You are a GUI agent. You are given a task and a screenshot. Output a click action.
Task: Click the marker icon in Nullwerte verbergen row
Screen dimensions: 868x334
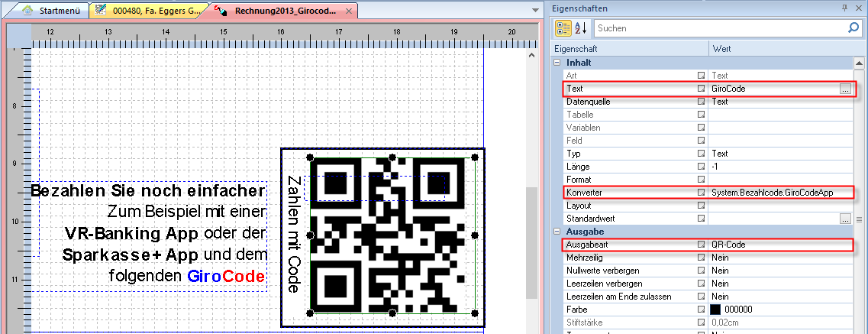702,271
